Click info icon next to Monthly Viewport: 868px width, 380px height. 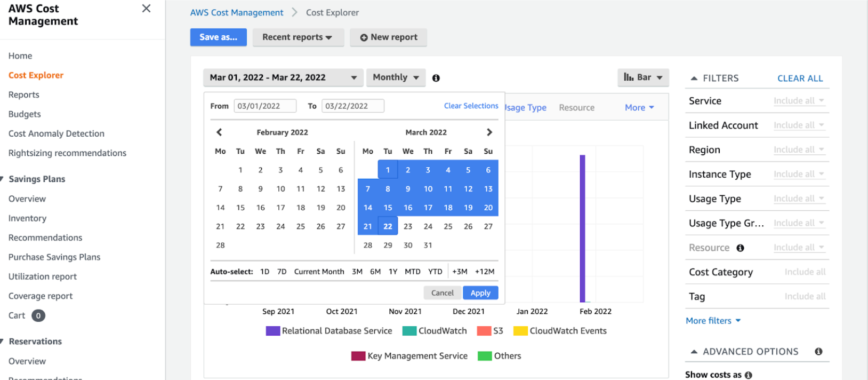coord(436,78)
